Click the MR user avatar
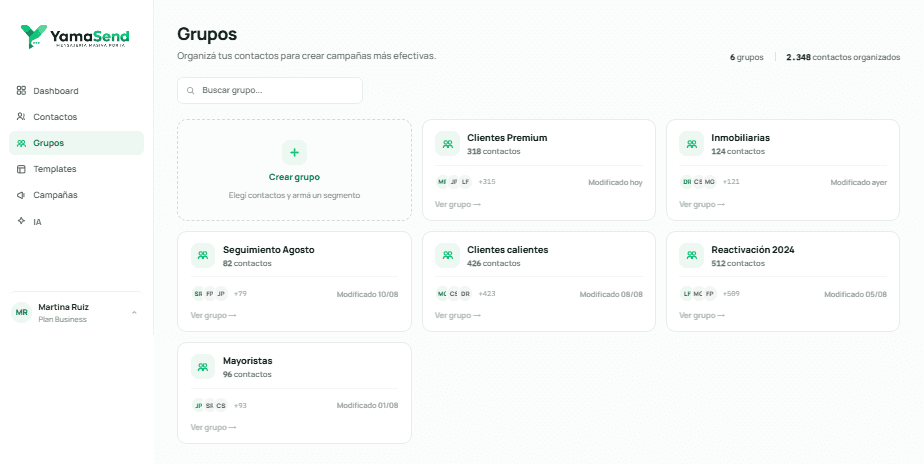Image resolution: width=924 pixels, height=464 pixels. pos(21,312)
